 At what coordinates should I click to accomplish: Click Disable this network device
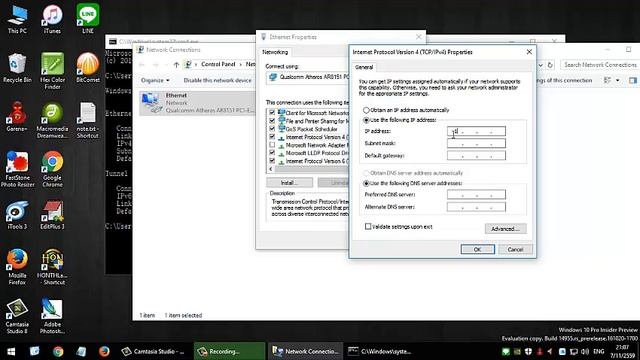click(x=218, y=80)
